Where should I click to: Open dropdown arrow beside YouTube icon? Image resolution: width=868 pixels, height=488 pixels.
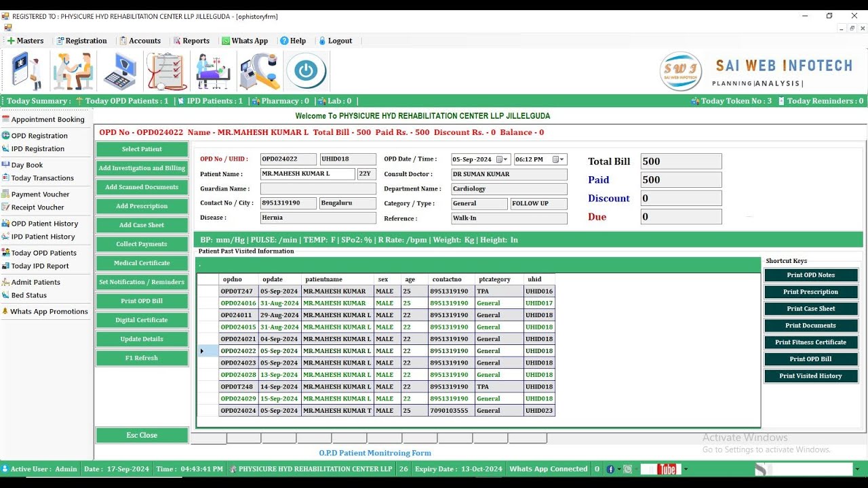pyautogui.click(x=686, y=469)
